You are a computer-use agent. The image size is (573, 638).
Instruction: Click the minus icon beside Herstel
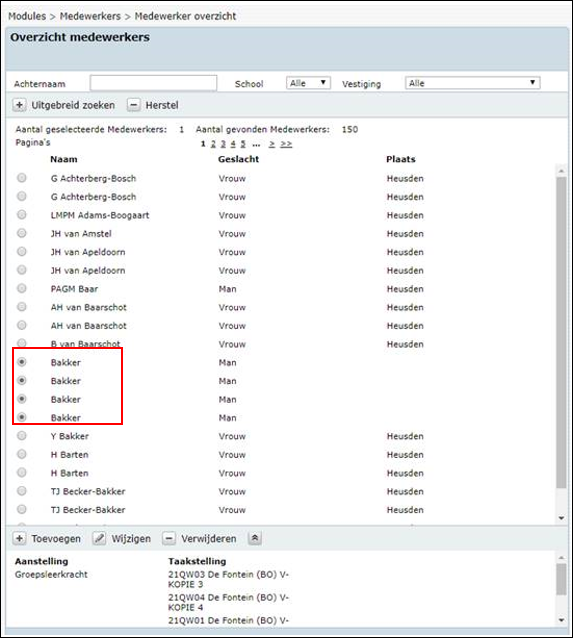[133, 105]
